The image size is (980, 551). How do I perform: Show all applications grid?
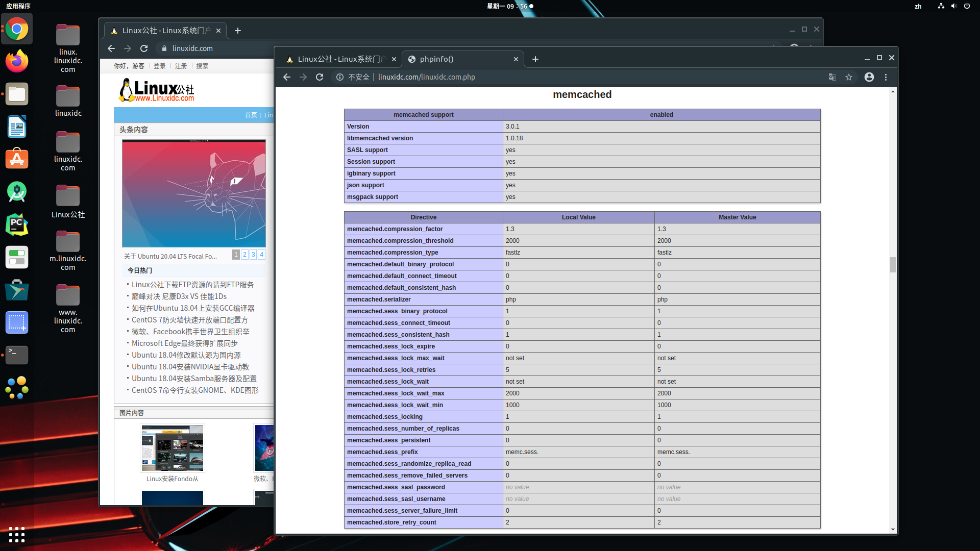(17, 535)
